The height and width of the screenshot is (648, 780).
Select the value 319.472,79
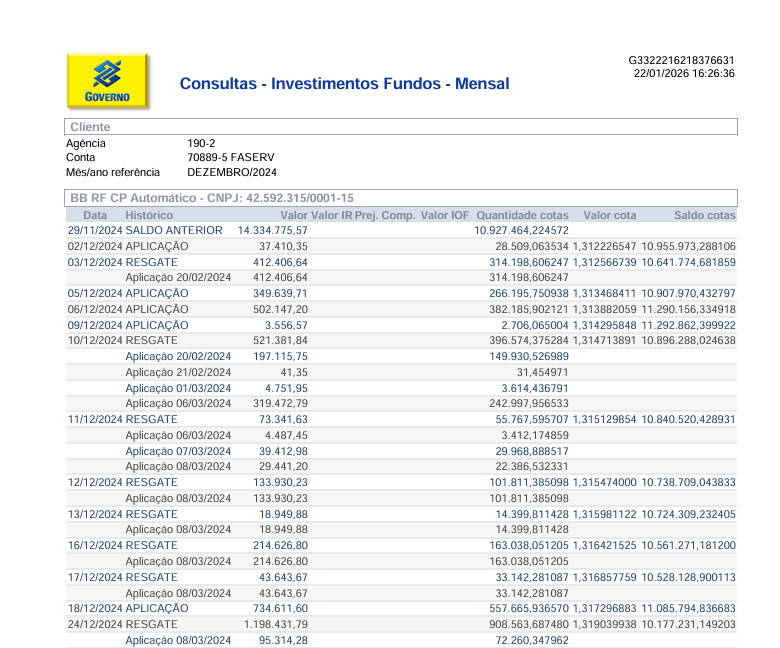tap(280, 403)
